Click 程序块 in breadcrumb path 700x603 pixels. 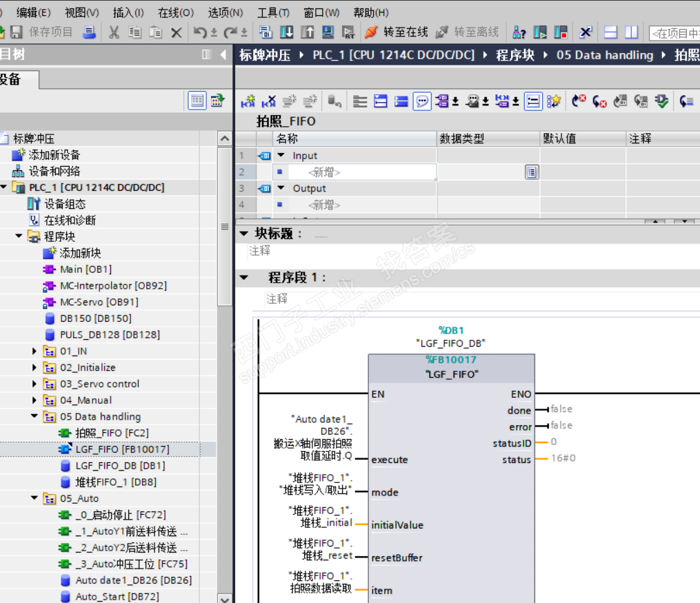514,55
